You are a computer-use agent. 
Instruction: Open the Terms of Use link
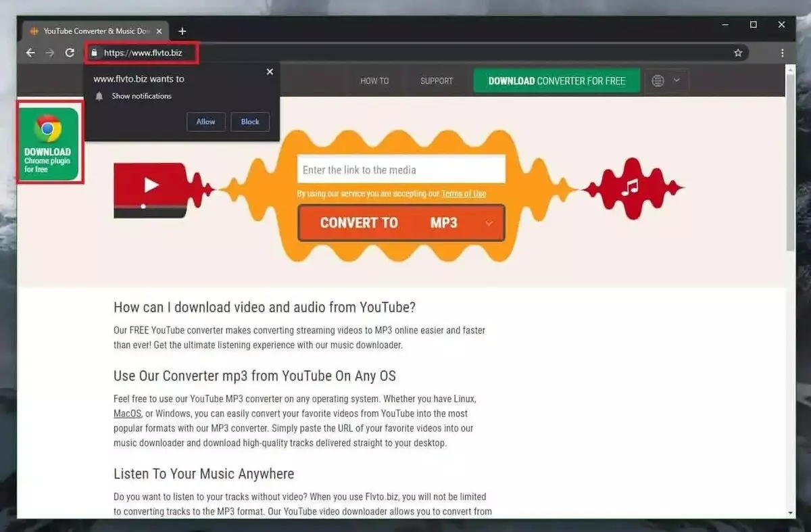(x=463, y=194)
